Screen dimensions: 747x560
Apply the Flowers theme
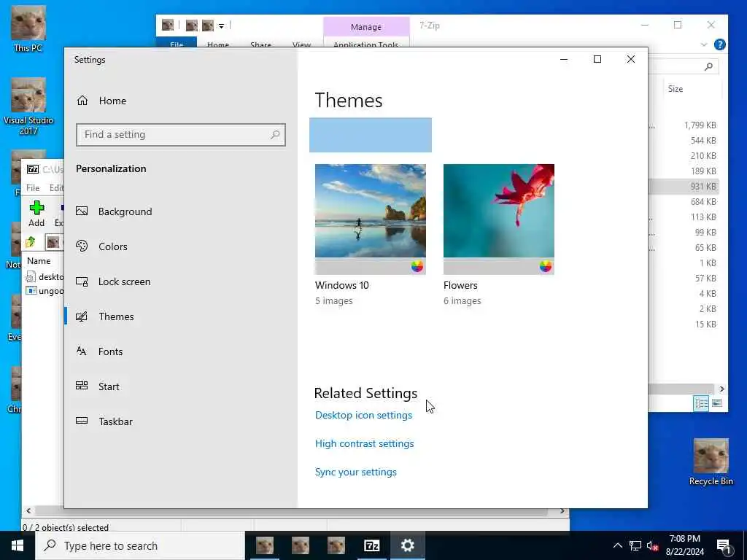pos(499,219)
